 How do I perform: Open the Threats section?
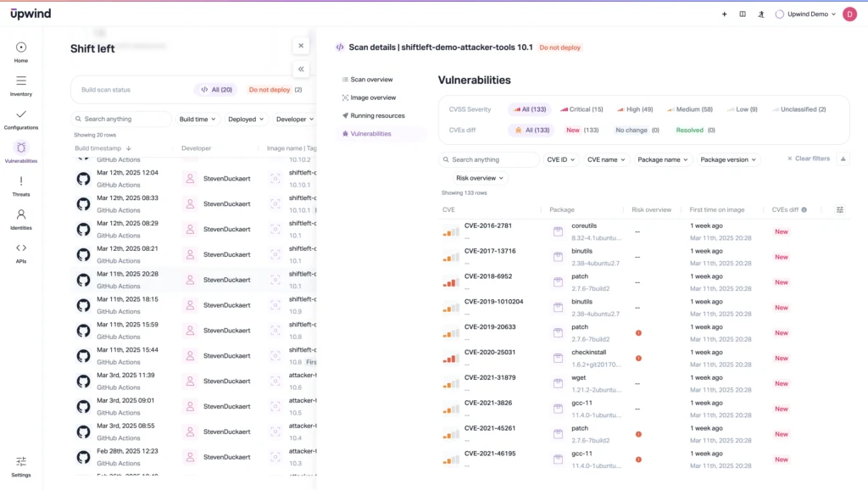coord(21,186)
